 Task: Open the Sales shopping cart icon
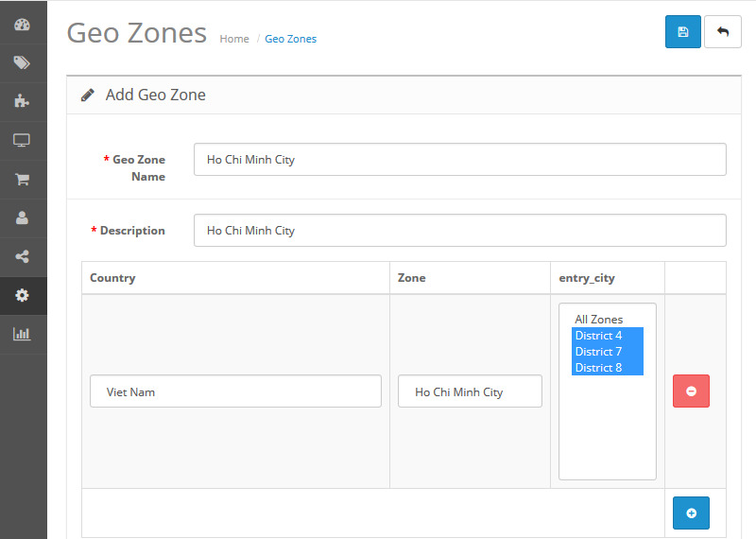click(x=22, y=179)
